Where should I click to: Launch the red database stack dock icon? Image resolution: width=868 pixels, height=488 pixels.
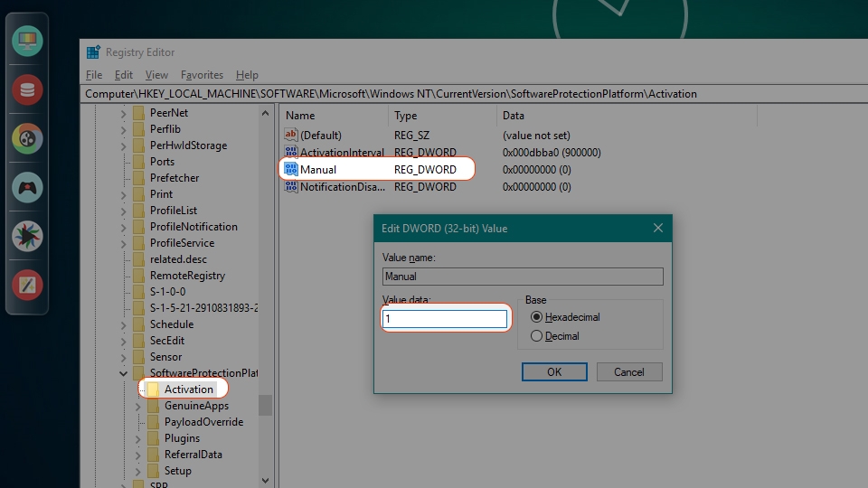coord(27,89)
